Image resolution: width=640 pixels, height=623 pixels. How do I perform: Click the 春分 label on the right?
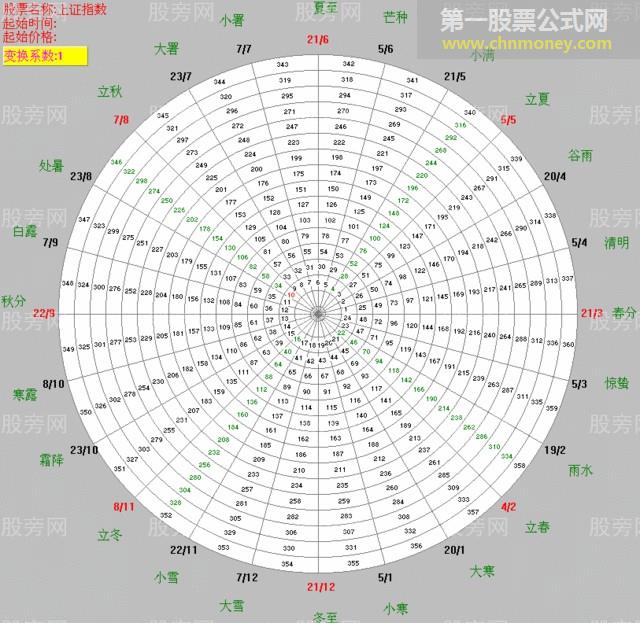click(x=623, y=313)
